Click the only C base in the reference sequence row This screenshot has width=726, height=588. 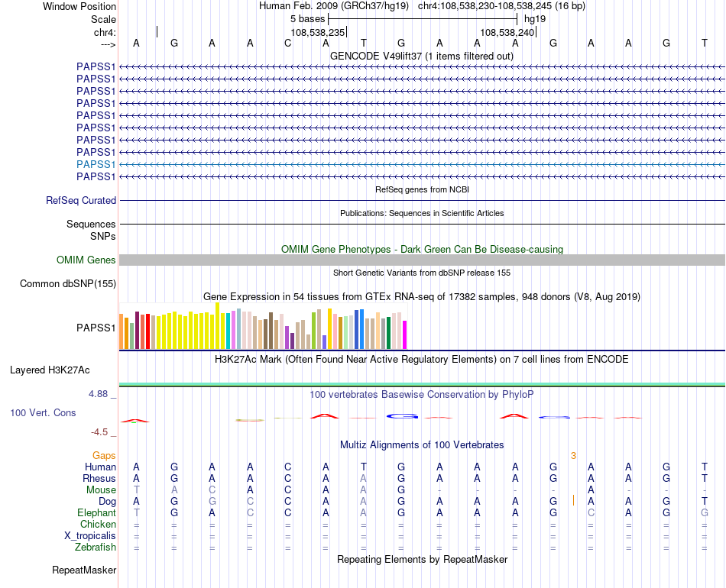coord(288,43)
